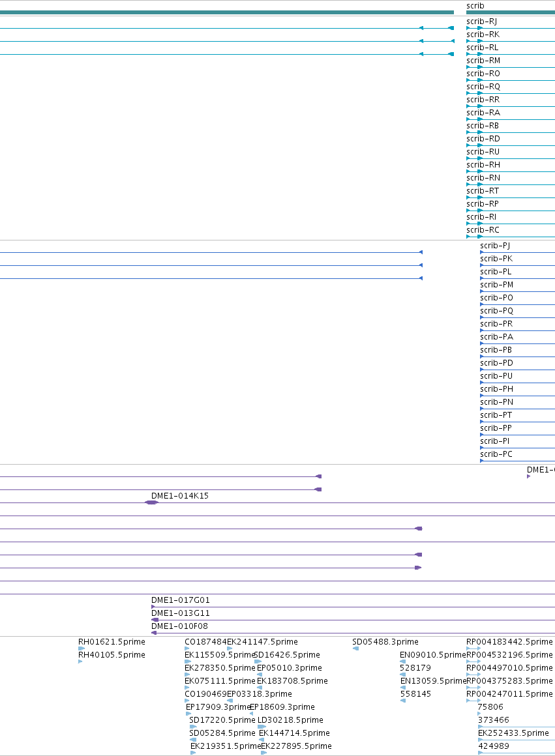Click the scrib-RH transcript label

(483, 164)
